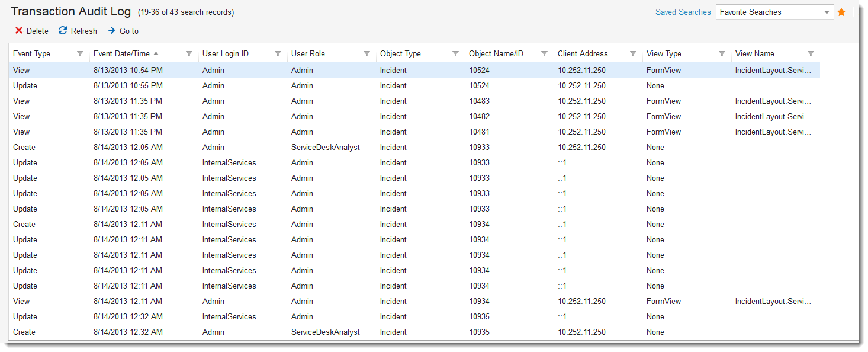Open the Event Type column filter icon
The image size is (868, 352).
click(80, 53)
